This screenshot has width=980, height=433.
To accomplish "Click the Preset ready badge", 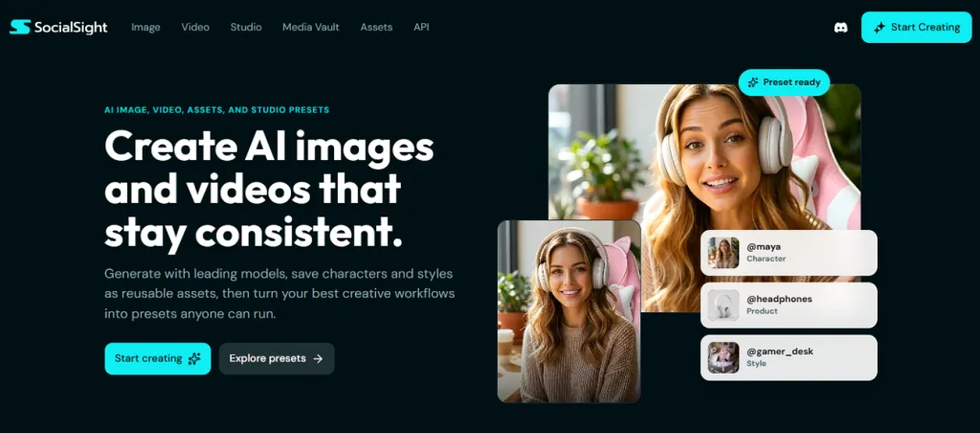I will pos(784,82).
